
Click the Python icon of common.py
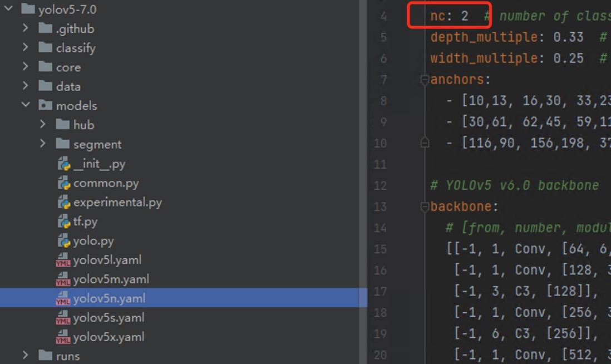64,183
